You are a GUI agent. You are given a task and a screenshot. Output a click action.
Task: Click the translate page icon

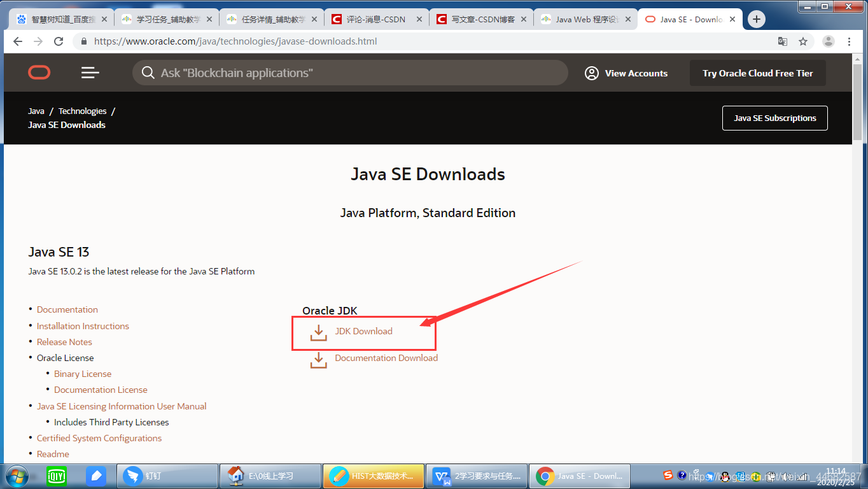[x=783, y=41]
